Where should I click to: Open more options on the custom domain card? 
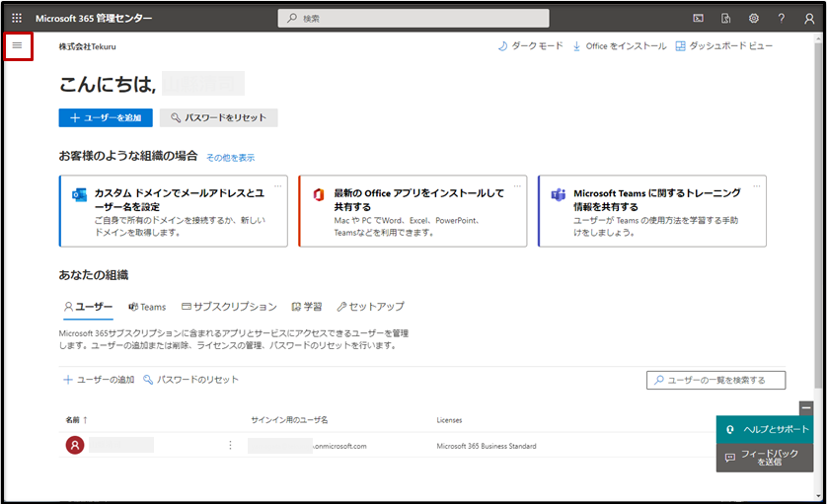278,186
